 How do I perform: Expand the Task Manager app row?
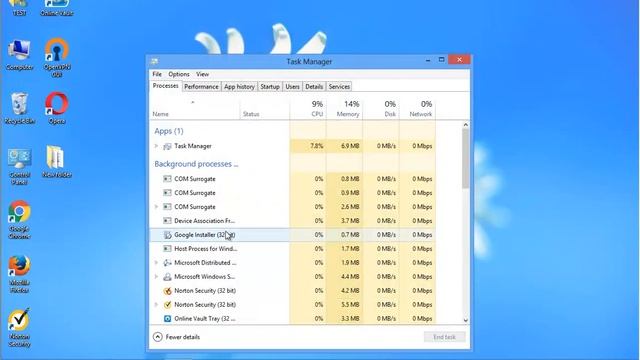(x=156, y=146)
